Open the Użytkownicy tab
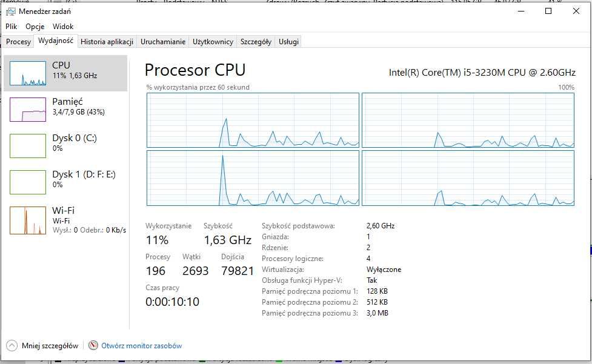Viewport: 592px width, 364px height. point(213,42)
